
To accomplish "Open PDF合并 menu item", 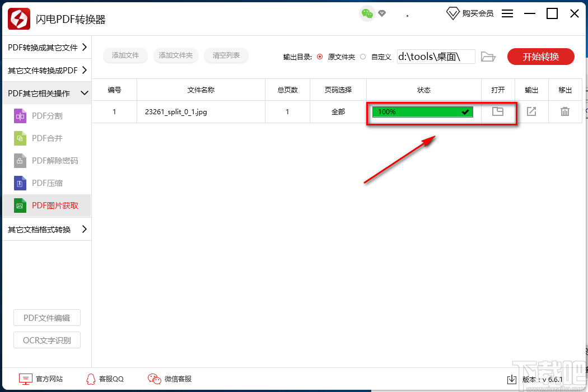I will tap(47, 138).
